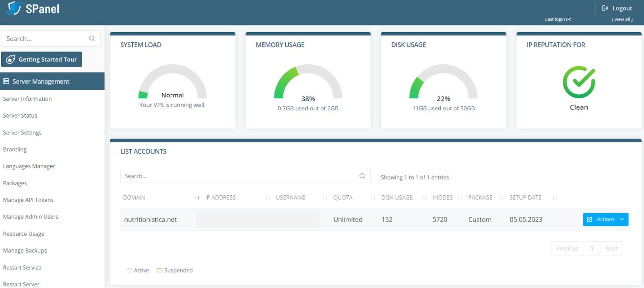Click the edit icon on Actions button
This screenshot has height=288, width=644.
coord(590,220)
